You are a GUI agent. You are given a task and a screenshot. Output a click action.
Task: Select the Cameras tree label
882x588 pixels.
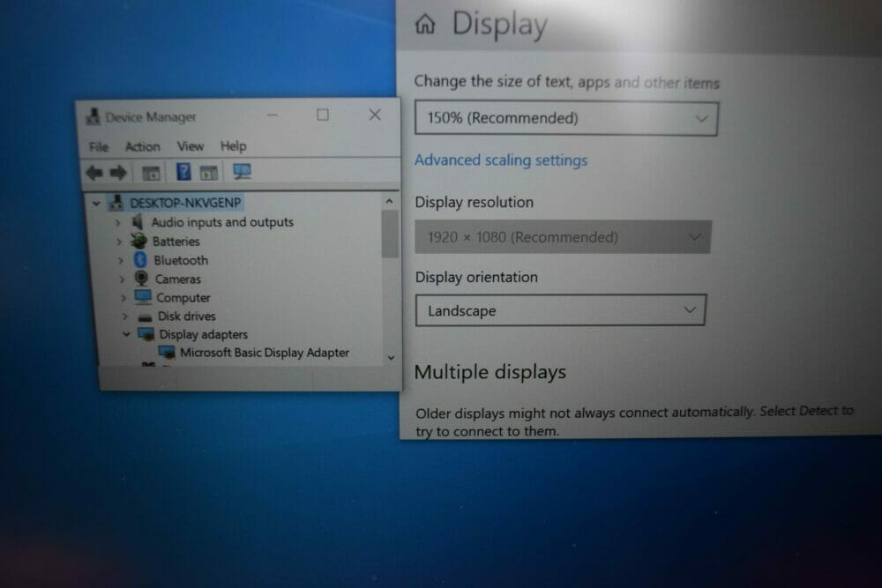178,279
